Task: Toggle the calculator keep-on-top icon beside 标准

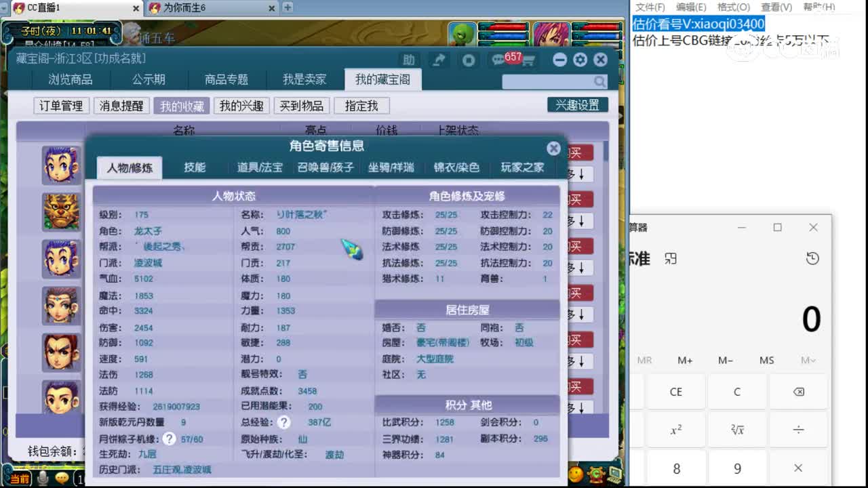Action: 670,258
